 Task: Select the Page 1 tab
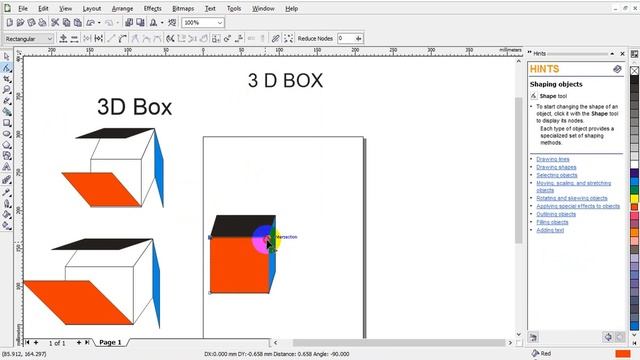tap(110, 342)
